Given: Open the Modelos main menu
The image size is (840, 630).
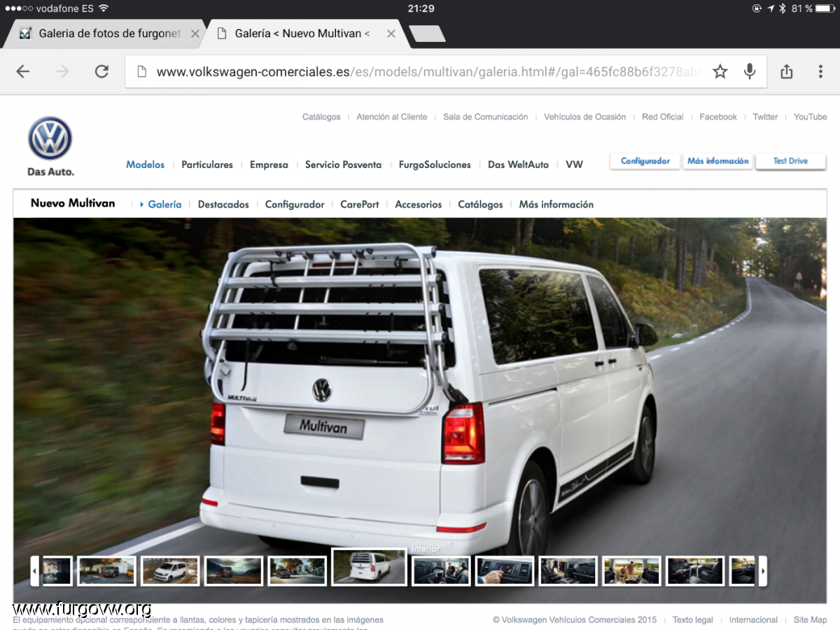Looking at the screenshot, I should [x=146, y=164].
